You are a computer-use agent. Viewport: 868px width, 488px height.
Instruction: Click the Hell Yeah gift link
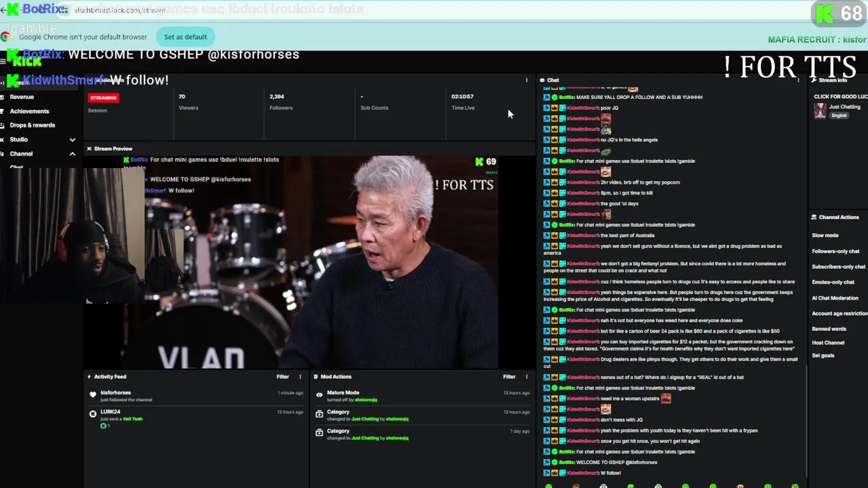133,419
